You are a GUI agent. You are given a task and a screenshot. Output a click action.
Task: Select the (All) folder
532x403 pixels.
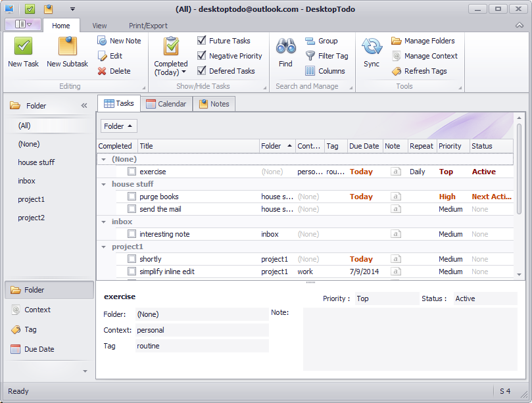(49, 126)
